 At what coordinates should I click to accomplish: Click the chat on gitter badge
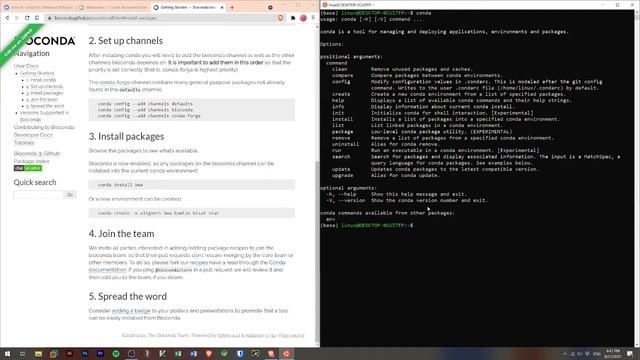28,168
